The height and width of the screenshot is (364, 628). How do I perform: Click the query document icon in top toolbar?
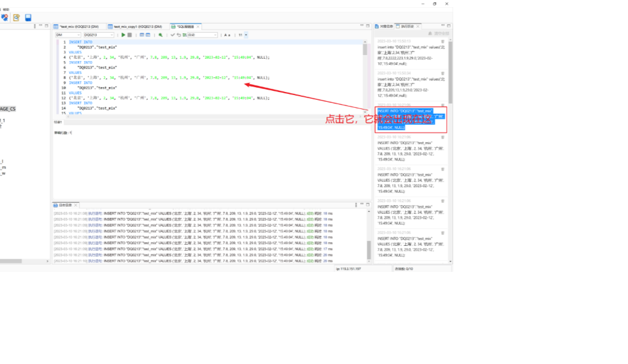point(16,18)
